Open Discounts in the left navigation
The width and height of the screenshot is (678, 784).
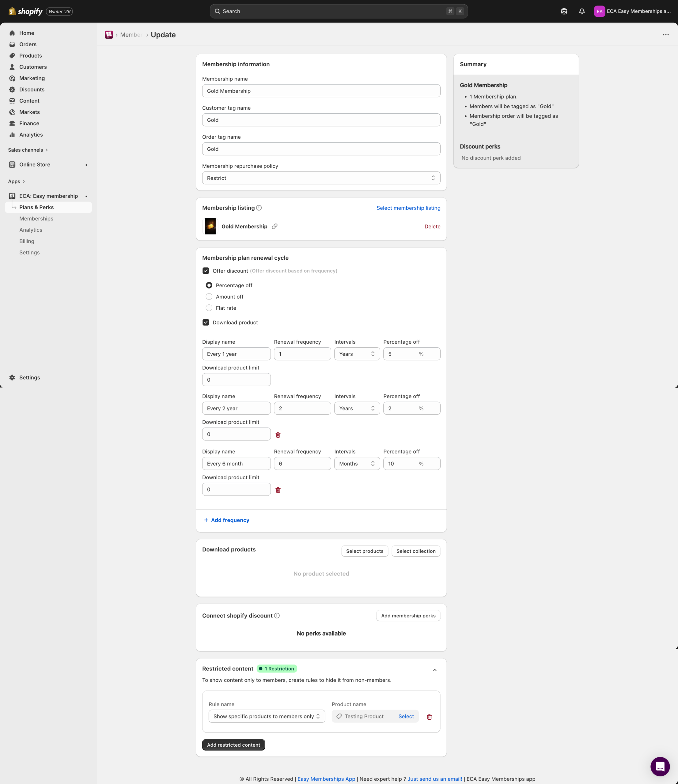[x=32, y=90]
